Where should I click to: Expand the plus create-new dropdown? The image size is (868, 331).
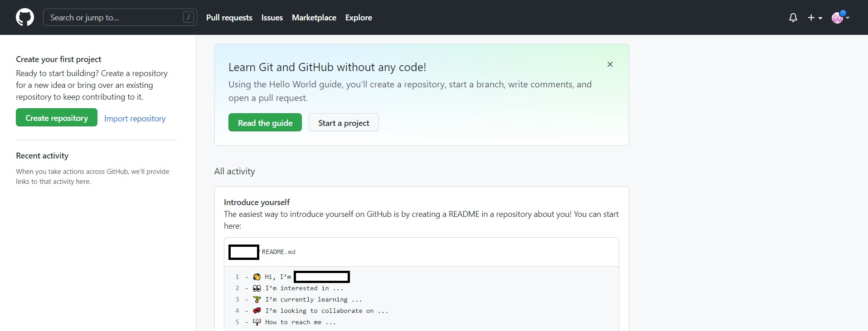tap(815, 18)
